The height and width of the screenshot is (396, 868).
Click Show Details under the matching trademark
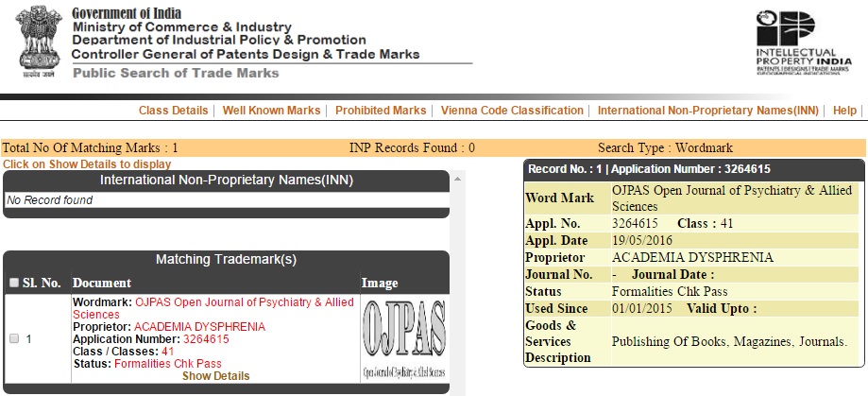pyautogui.click(x=215, y=376)
